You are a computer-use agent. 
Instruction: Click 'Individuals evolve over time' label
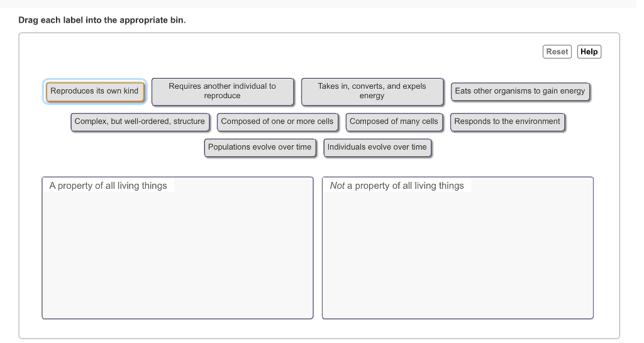click(377, 147)
